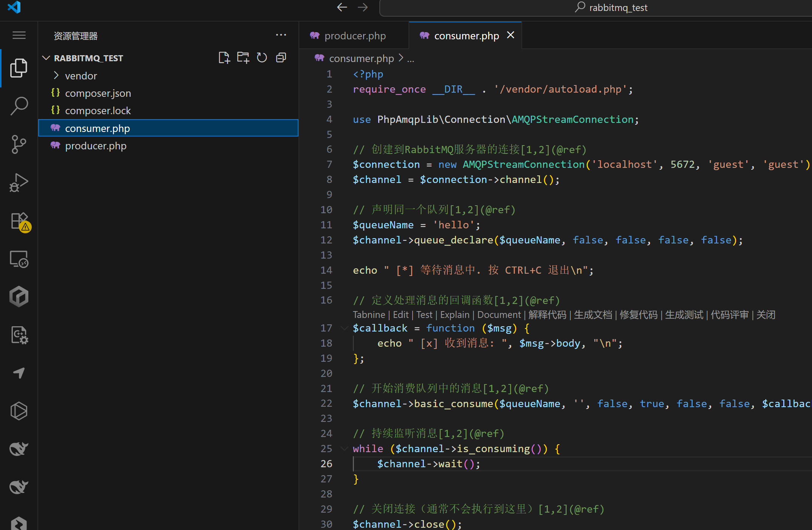
Task: Open the first whale icon in activity bar
Action: click(19, 449)
